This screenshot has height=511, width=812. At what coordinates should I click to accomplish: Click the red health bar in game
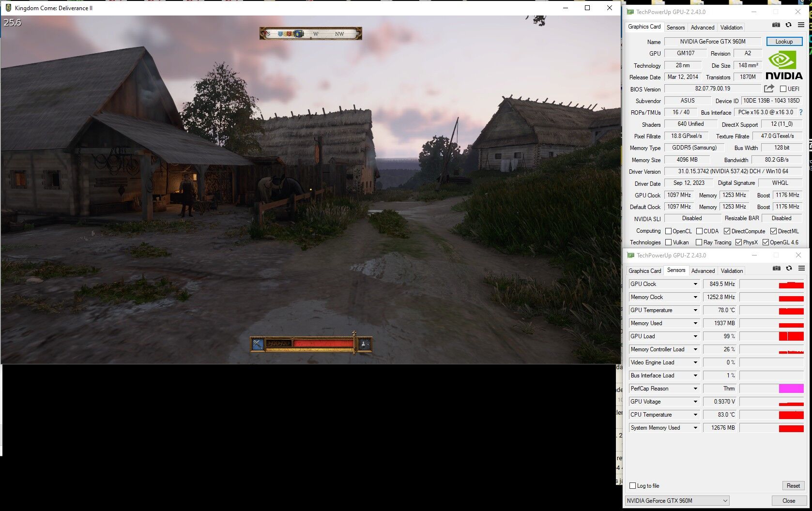point(323,344)
